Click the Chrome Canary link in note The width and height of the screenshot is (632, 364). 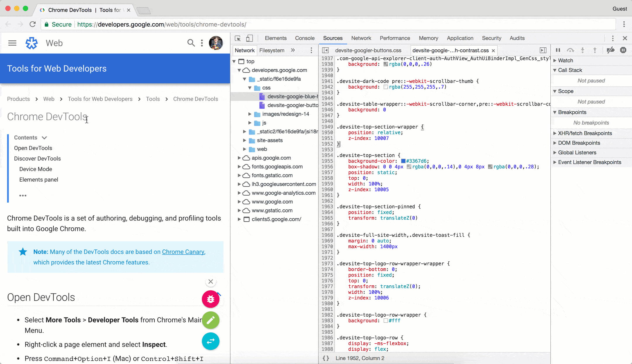click(x=183, y=252)
